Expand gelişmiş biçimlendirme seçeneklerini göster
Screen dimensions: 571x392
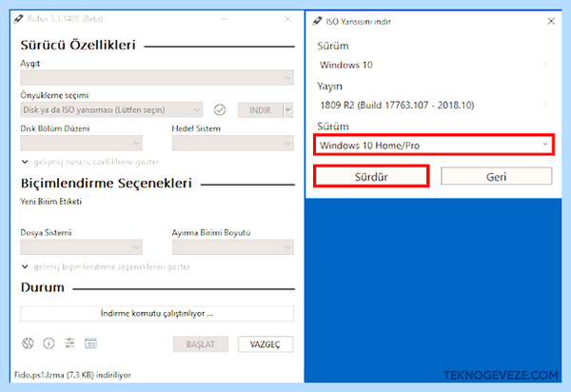click(x=106, y=266)
